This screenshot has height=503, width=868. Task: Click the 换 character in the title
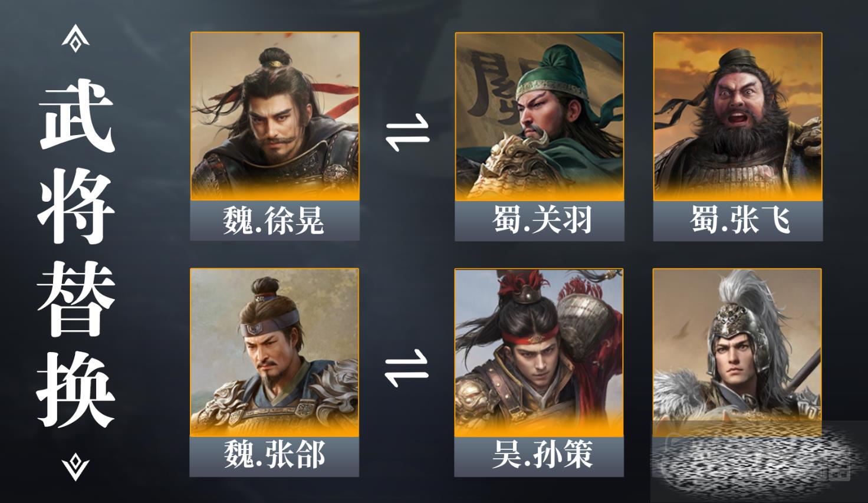click(75, 389)
